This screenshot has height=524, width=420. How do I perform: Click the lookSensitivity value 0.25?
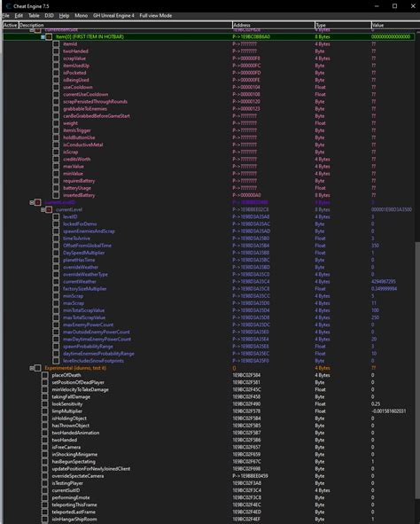[376, 403]
